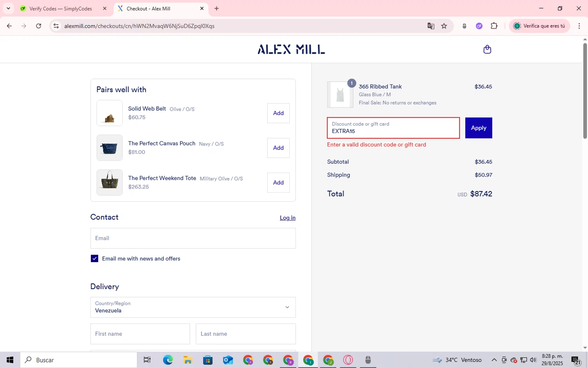Open the Chrome three-dot menu
588x368 pixels.
579,26
